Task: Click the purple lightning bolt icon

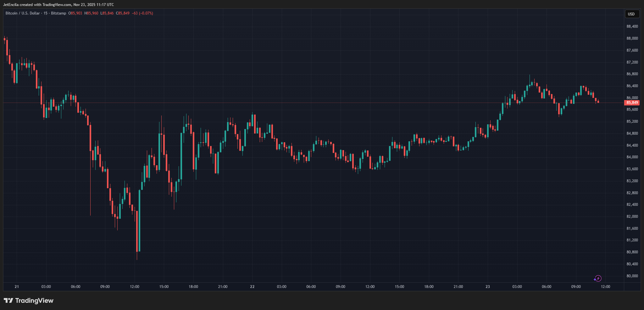Action: click(x=597, y=279)
